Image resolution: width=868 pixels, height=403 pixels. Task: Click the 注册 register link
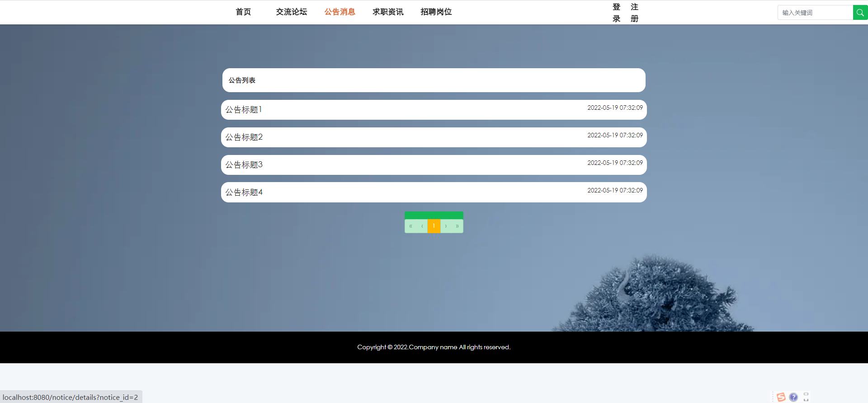point(634,13)
